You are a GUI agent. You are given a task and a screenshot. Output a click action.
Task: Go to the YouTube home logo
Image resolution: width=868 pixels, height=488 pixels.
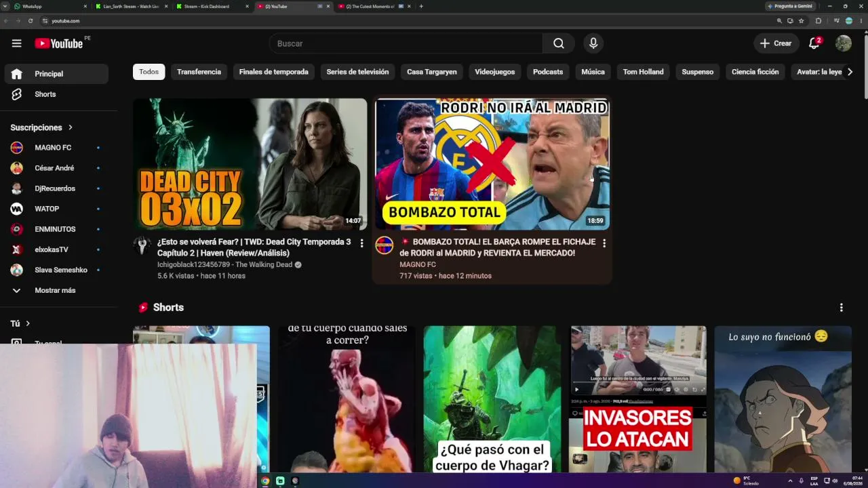tap(59, 43)
